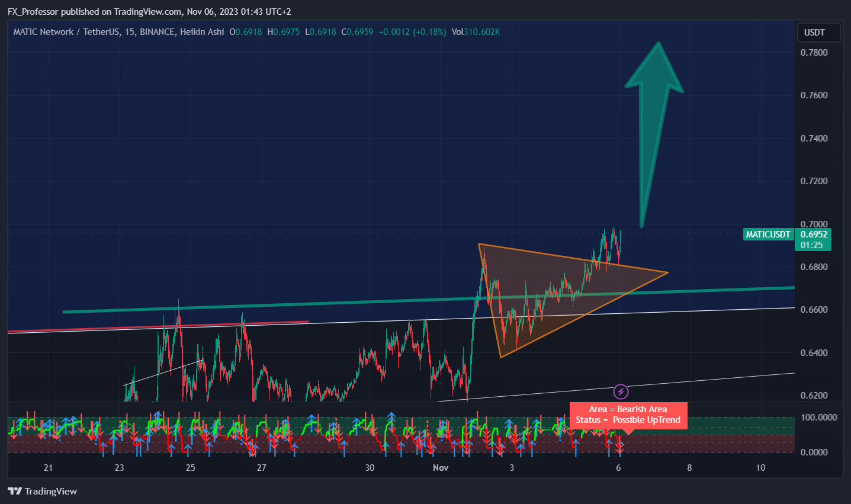The height and width of the screenshot is (504, 851).
Task: Click the 'Area = Bearish Area' status box
Action: [x=628, y=415]
